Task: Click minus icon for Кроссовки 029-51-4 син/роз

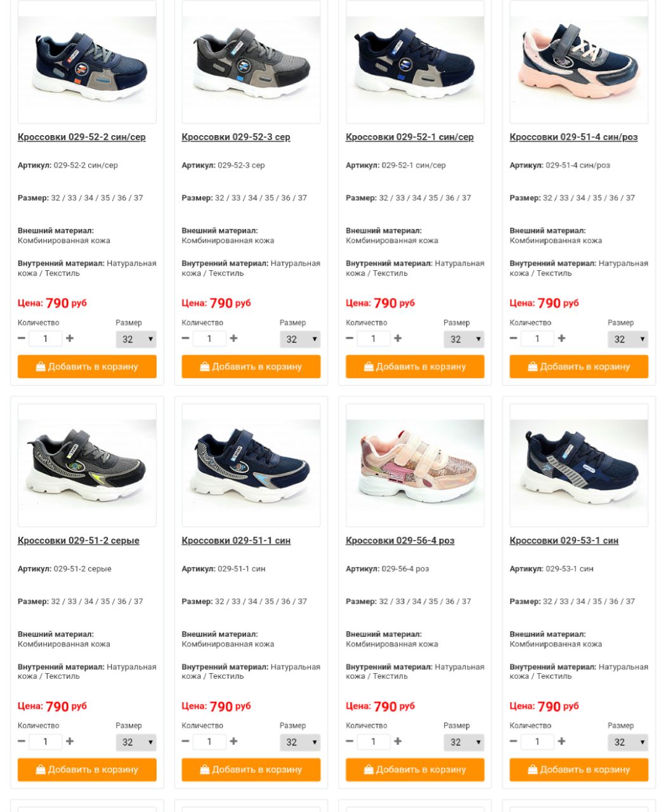Action: (x=513, y=338)
